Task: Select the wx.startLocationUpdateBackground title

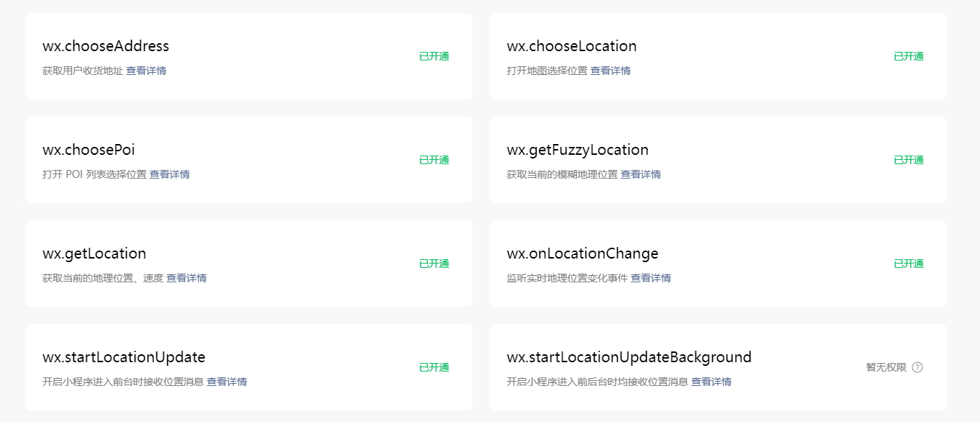Action: tap(629, 357)
